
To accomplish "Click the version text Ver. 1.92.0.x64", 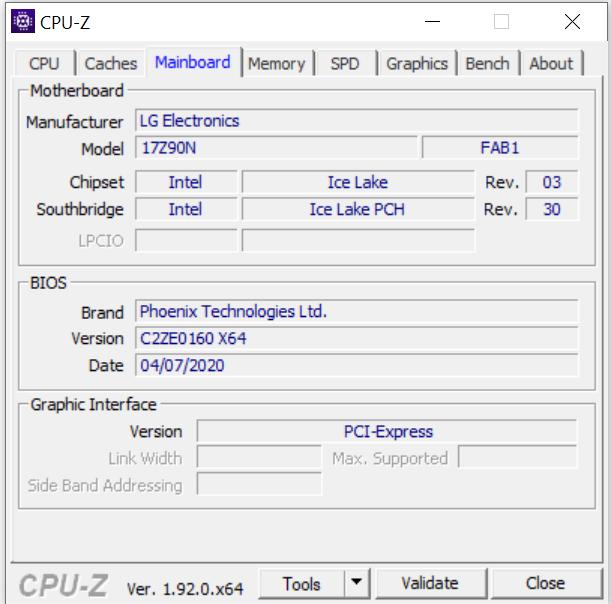I will click(x=185, y=589).
